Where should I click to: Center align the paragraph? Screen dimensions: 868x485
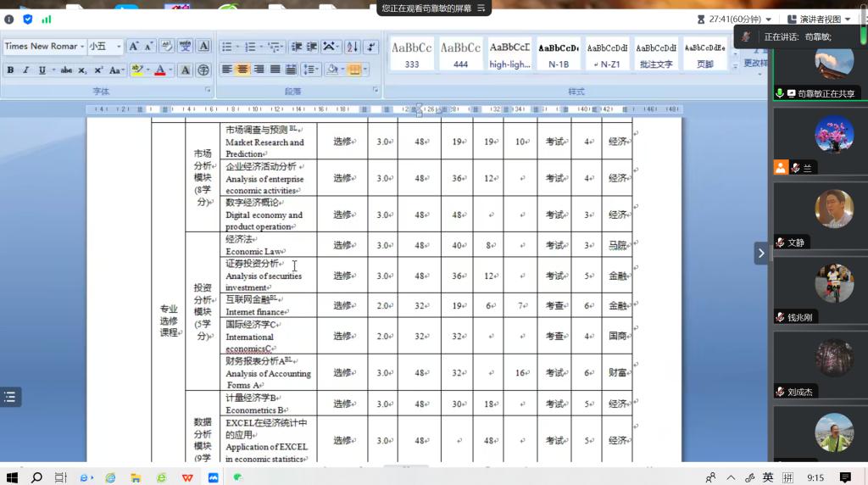(x=242, y=70)
